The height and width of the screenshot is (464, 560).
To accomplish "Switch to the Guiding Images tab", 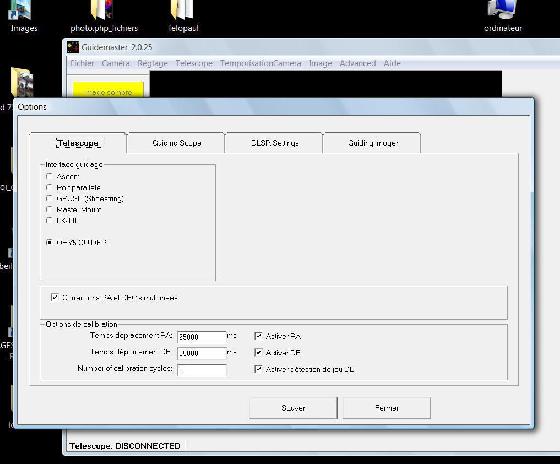I will (x=372, y=143).
